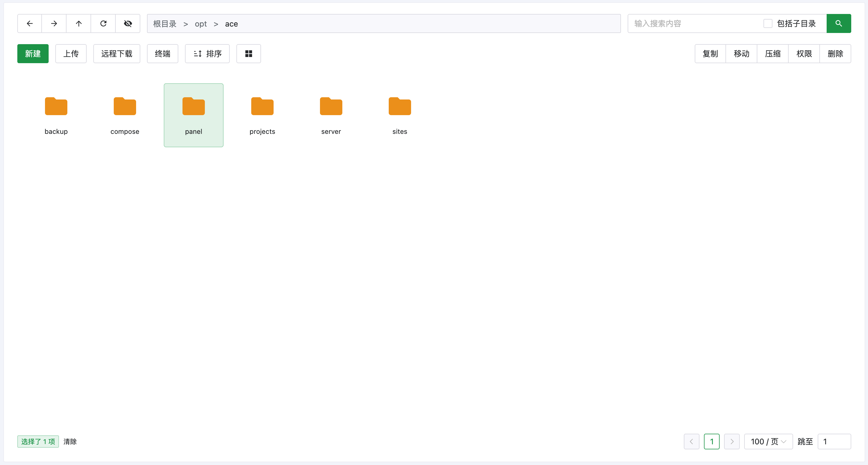Click the forward navigation arrow

point(54,23)
